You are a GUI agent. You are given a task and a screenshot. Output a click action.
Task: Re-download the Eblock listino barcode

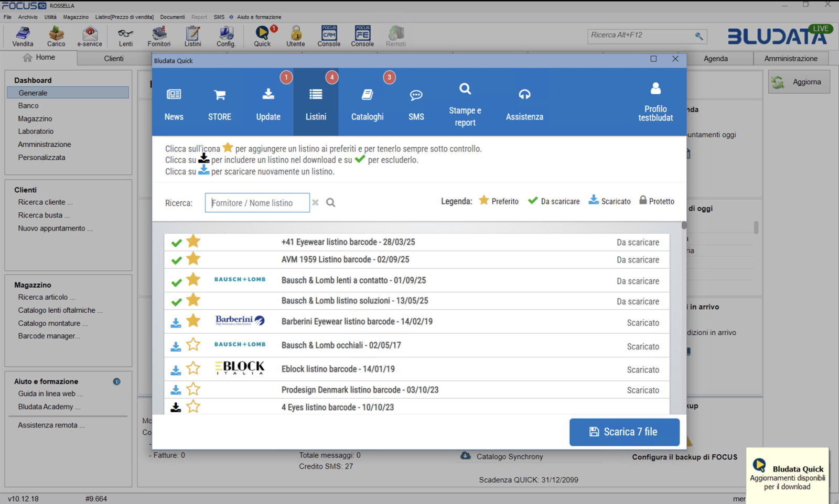pyautogui.click(x=176, y=370)
